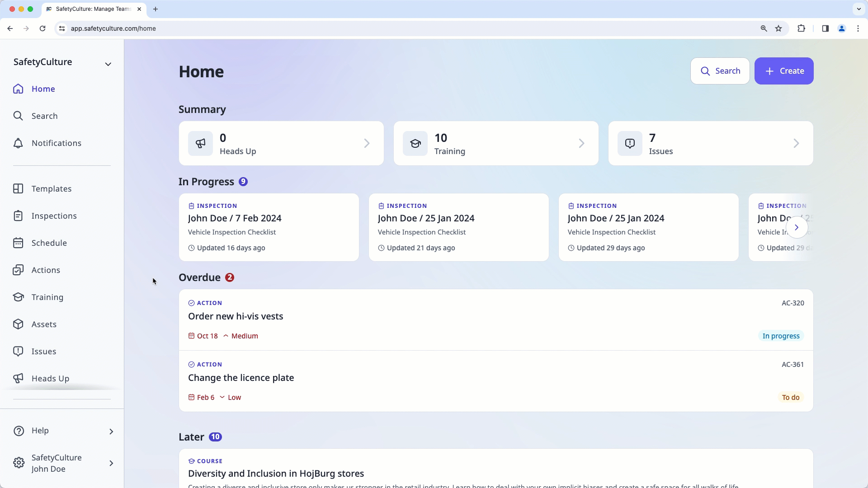Click the Create button

(x=784, y=71)
